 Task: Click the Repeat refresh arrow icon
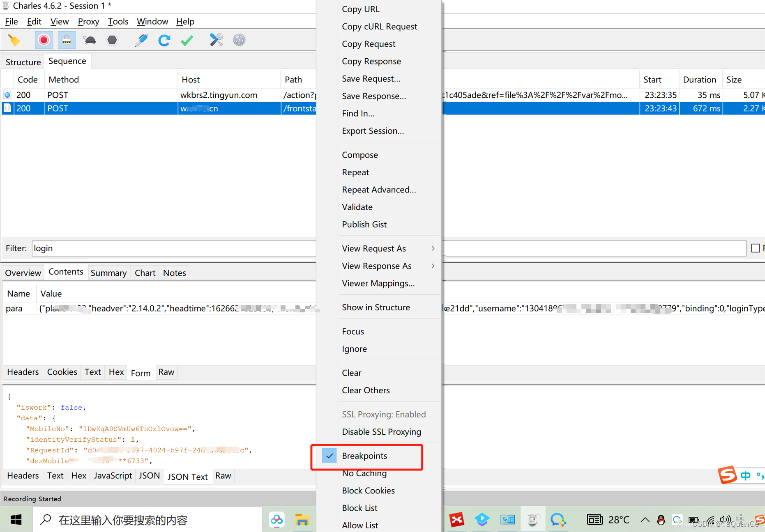[164, 40]
